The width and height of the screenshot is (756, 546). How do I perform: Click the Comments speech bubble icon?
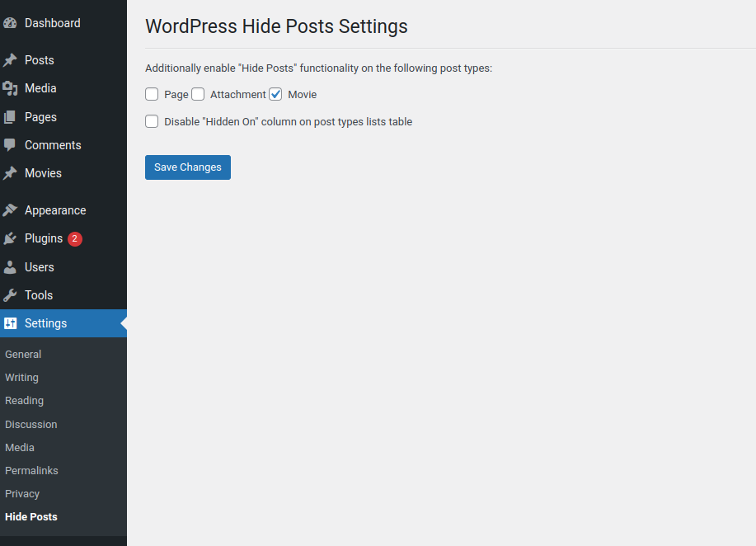tap(10, 145)
